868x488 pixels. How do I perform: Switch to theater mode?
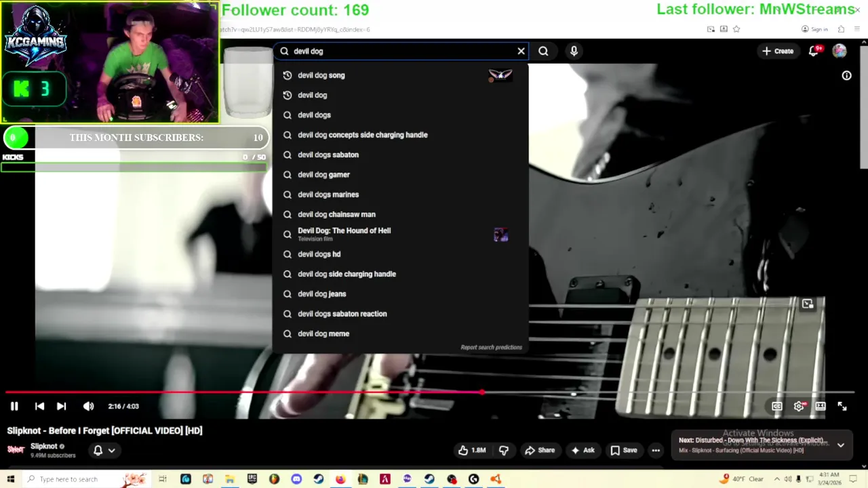821,406
